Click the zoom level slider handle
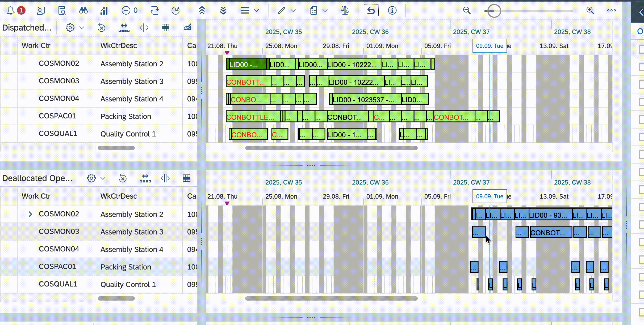This screenshot has width=644, height=325. [x=494, y=11]
